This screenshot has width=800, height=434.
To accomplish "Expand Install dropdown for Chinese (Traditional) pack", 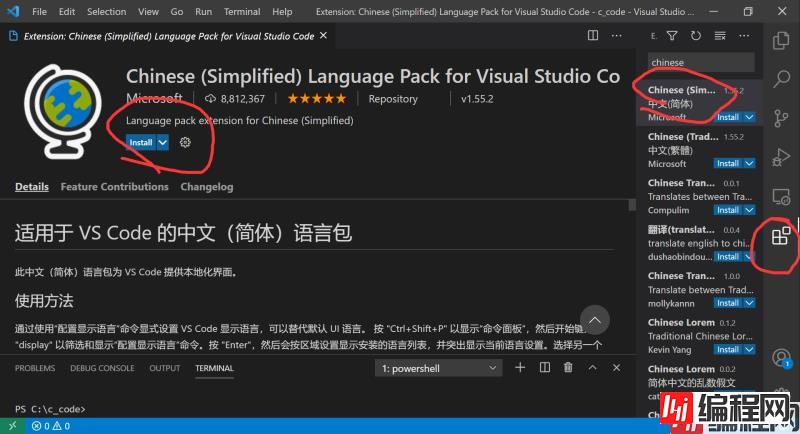I will point(748,164).
